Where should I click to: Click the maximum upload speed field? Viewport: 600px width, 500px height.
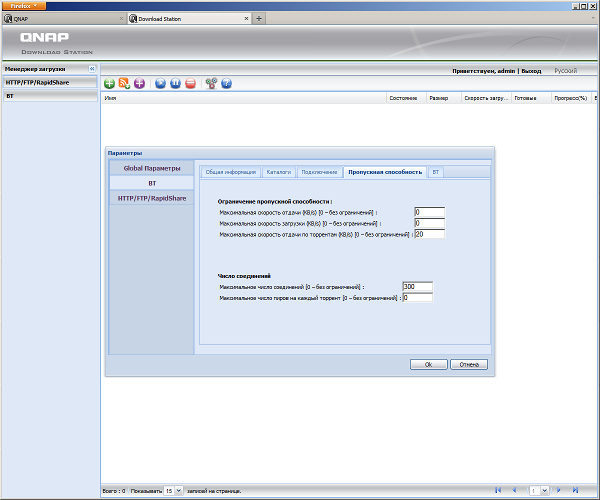tap(429, 212)
